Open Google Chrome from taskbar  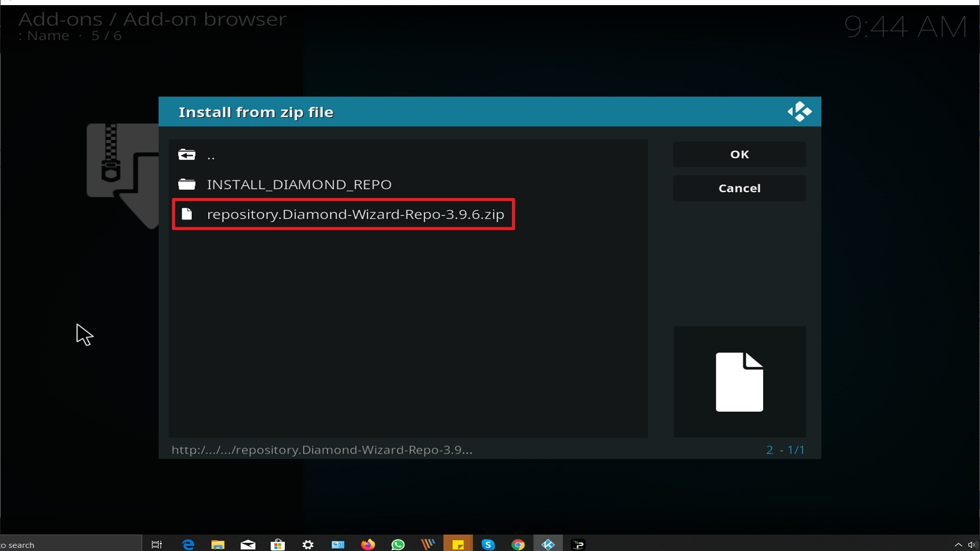pyautogui.click(x=518, y=544)
